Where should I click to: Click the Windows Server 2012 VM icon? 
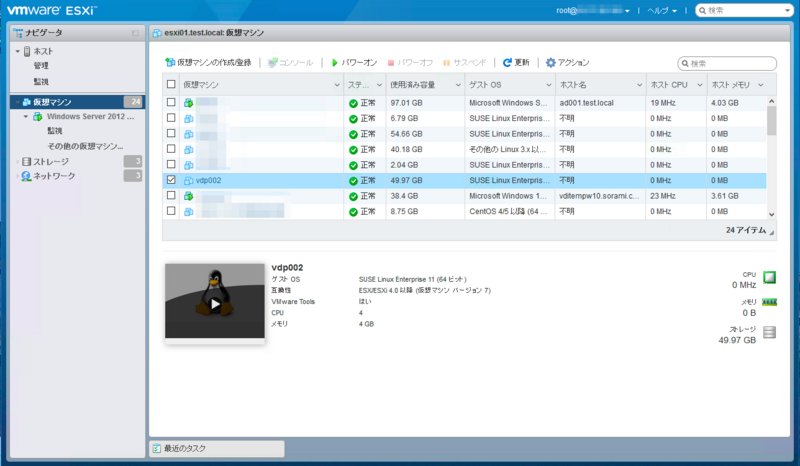click(x=38, y=116)
